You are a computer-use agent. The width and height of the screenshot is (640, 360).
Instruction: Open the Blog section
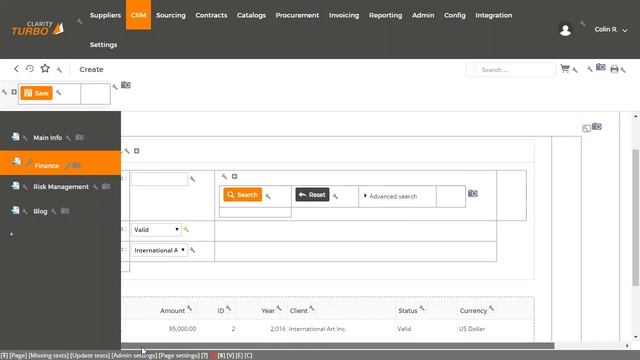tap(40, 211)
